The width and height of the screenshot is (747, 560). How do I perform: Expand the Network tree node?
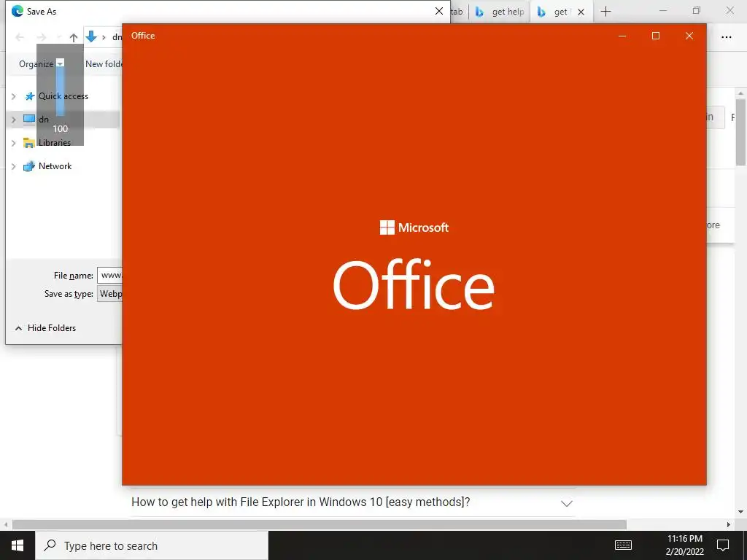click(x=14, y=166)
